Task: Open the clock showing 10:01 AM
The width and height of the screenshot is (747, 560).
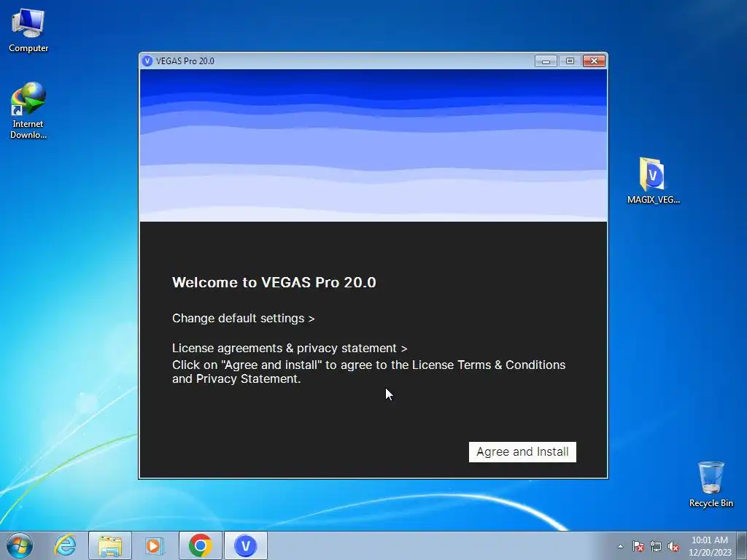Action: click(x=709, y=546)
